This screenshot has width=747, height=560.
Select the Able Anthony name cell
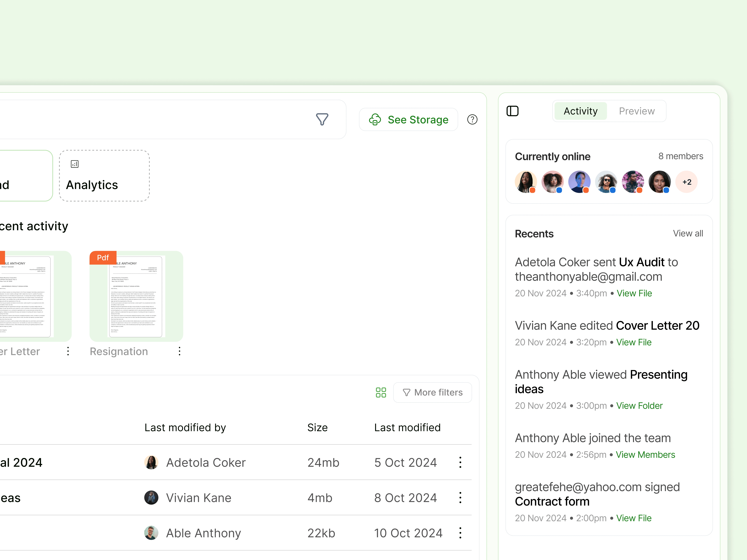coord(203,533)
